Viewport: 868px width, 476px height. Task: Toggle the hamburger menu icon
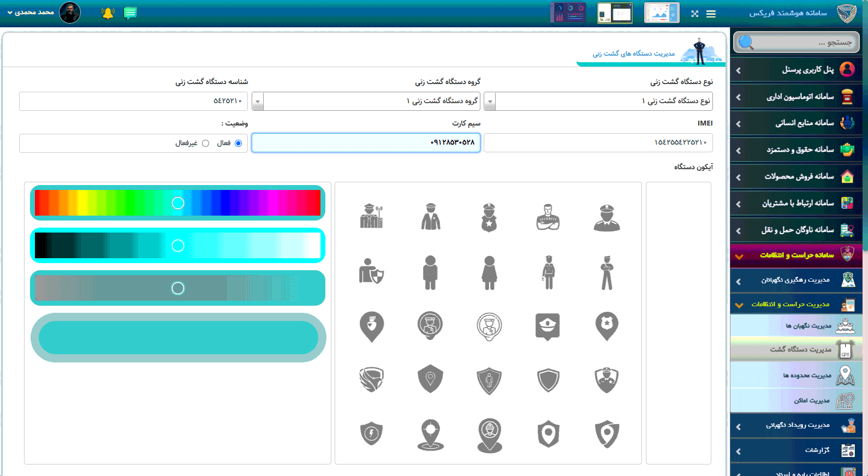[x=711, y=14]
